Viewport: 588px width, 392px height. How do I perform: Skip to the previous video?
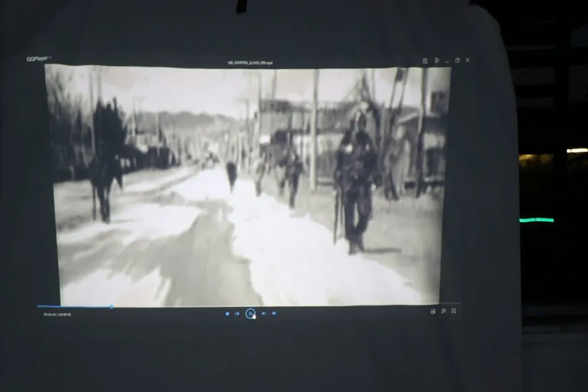237,314
